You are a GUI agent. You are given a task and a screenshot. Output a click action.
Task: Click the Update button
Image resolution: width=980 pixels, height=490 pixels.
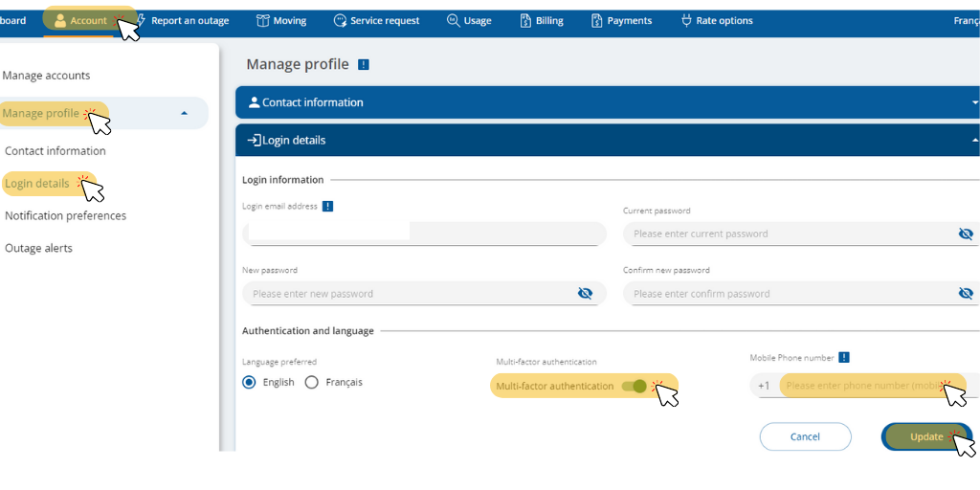tap(926, 436)
